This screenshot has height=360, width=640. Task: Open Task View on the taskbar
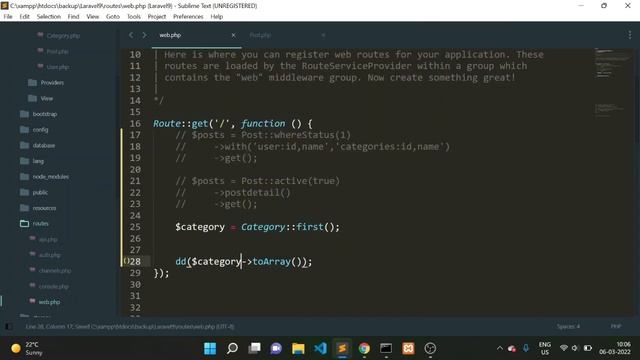point(254,348)
